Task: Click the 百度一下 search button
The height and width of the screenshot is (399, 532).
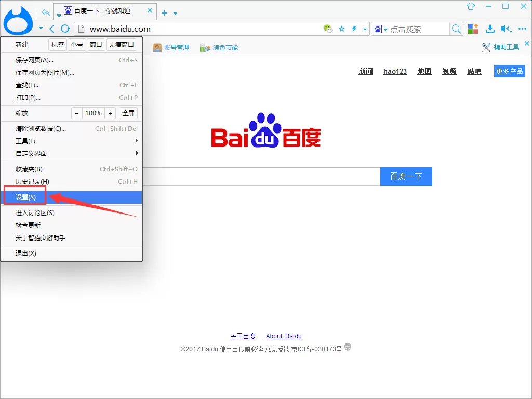Action: click(406, 177)
